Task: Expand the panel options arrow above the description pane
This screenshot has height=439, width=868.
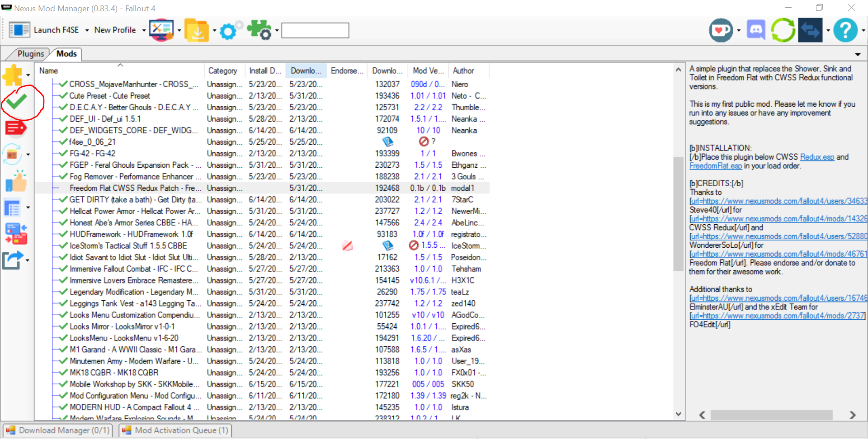Action: [858, 54]
